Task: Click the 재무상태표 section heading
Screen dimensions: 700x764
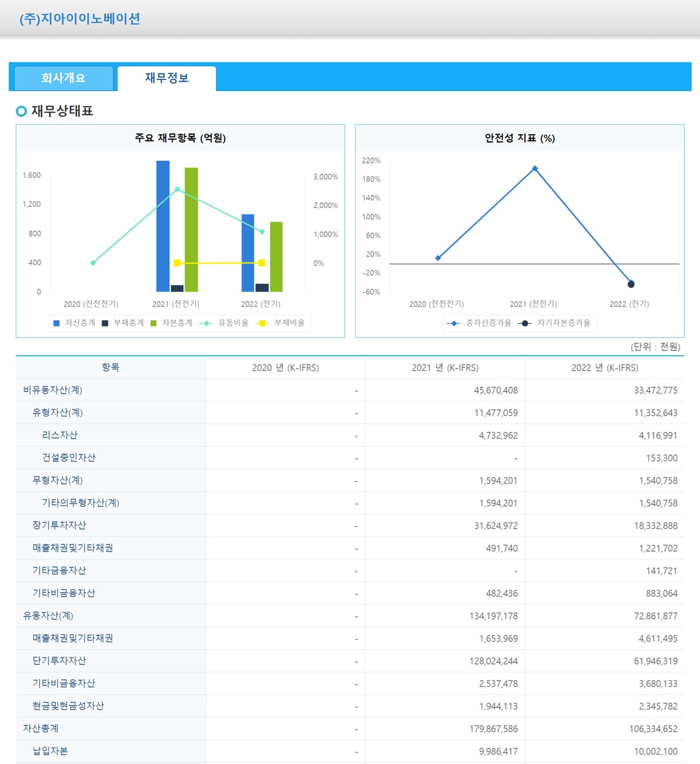Action: (62, 111)
